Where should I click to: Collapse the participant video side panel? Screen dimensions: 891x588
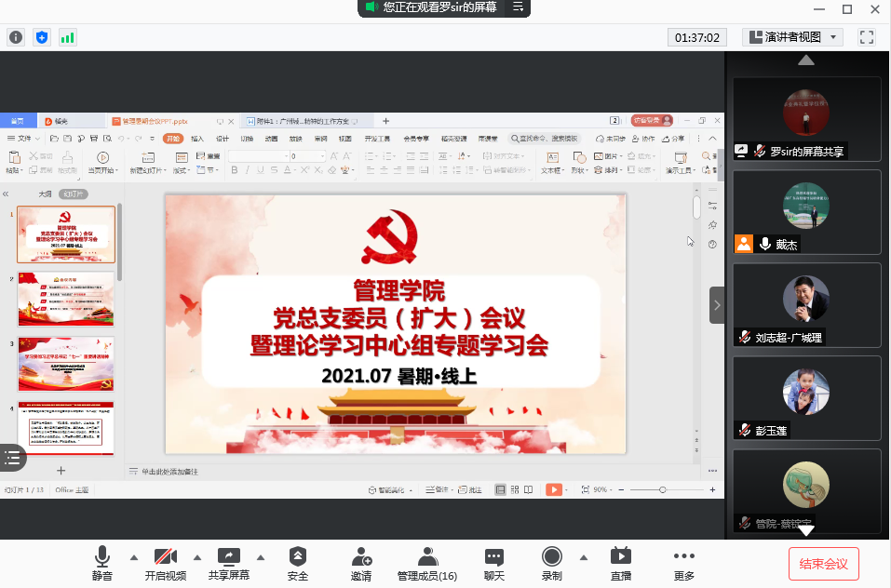click(x=716, y=305)
